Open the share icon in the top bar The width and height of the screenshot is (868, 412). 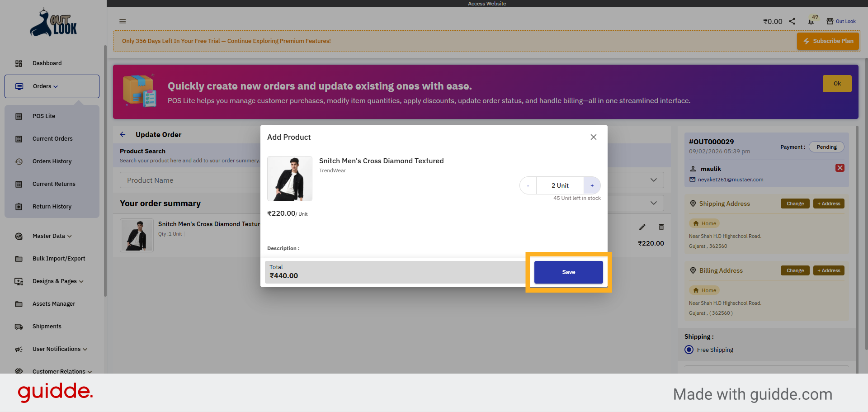792,21
